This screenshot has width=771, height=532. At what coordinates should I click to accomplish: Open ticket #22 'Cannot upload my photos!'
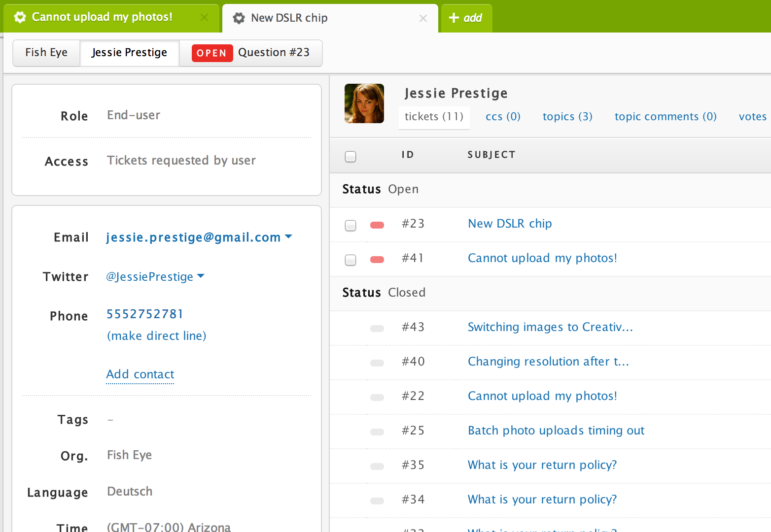click(542, 396)
